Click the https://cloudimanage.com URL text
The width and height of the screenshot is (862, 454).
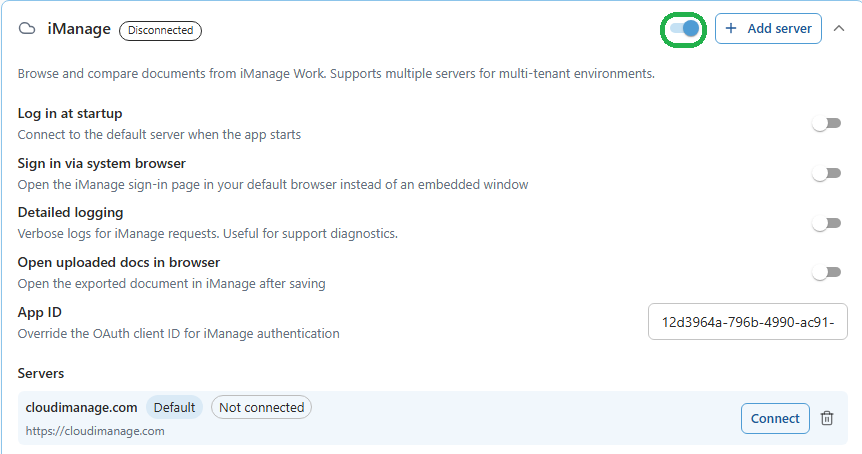pyautogui.click(x=95, y=431)
